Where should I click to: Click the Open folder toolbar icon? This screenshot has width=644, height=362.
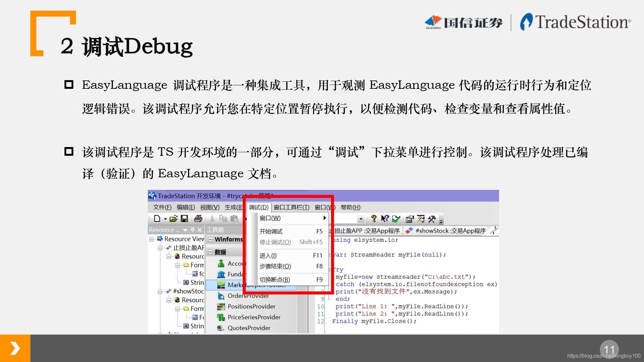pos(174,219)
